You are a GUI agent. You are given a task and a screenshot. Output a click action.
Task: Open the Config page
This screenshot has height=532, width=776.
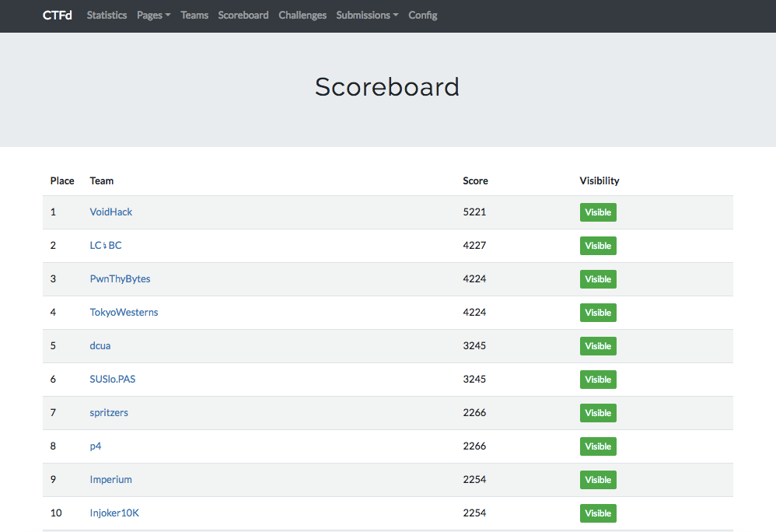point(422,15)
